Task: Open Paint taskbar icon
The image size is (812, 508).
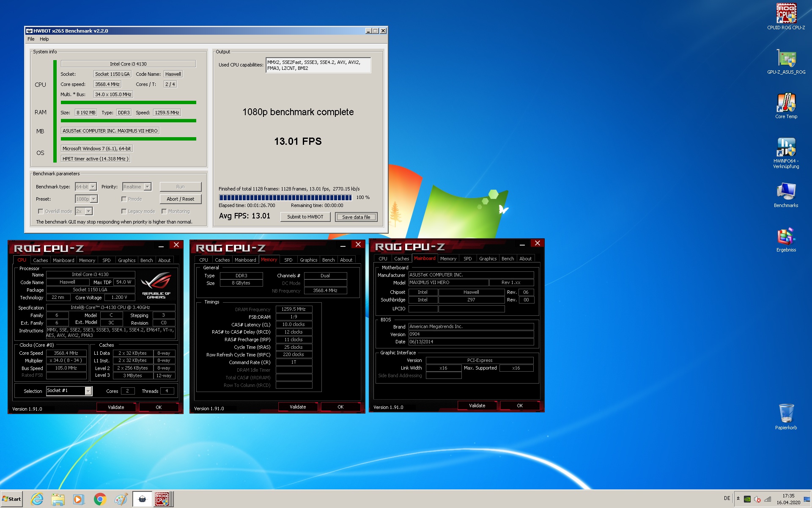Action: (121, 499)
